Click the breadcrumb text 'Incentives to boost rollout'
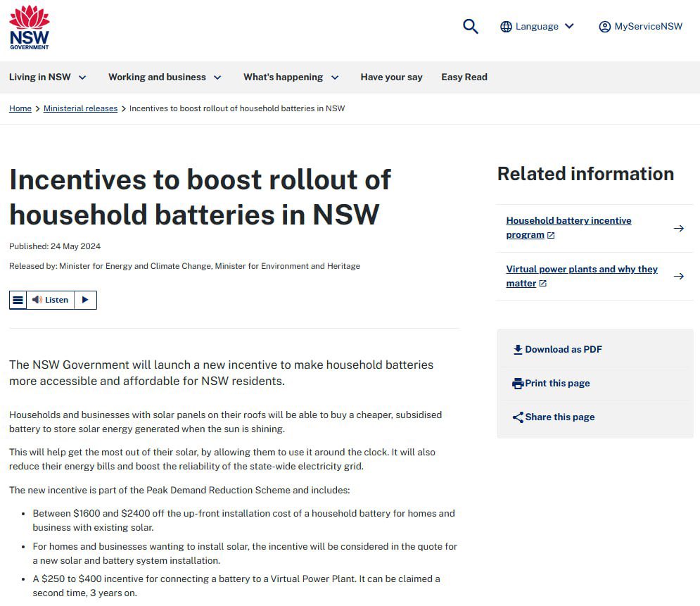The width and height of the screenshot is (700, 606). [236, 108]
